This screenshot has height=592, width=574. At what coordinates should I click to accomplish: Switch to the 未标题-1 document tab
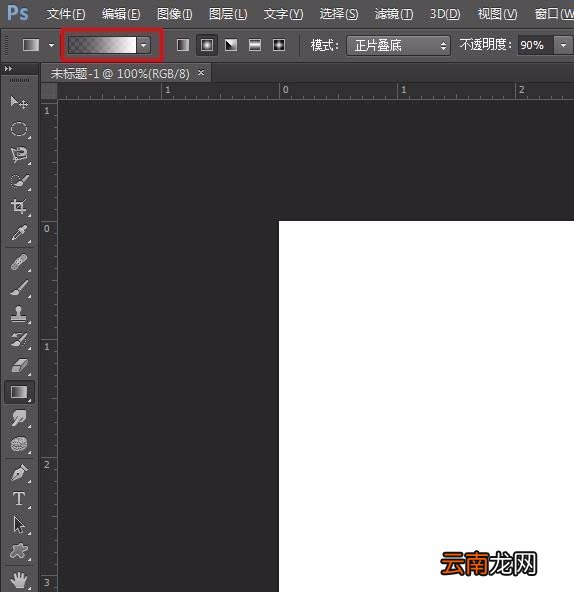point(120,73)
